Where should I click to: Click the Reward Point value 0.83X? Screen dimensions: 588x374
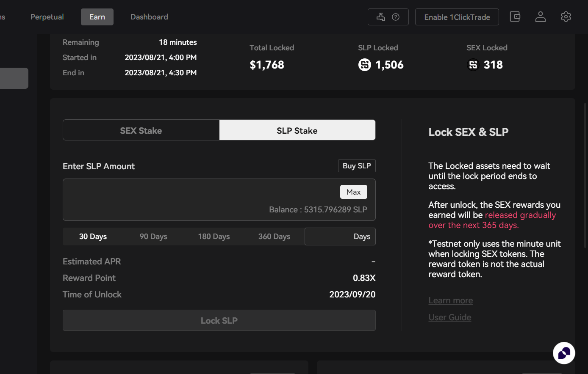[x=364, y=278]
